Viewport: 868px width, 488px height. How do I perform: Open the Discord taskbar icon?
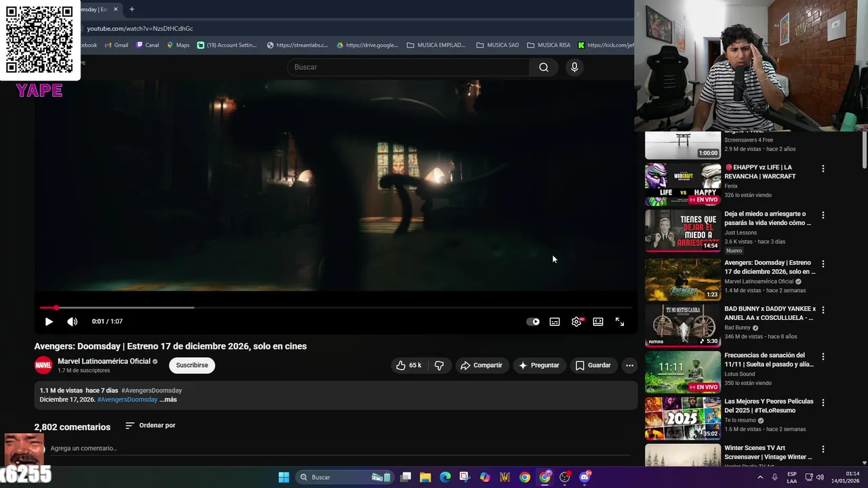pos(585,477)
